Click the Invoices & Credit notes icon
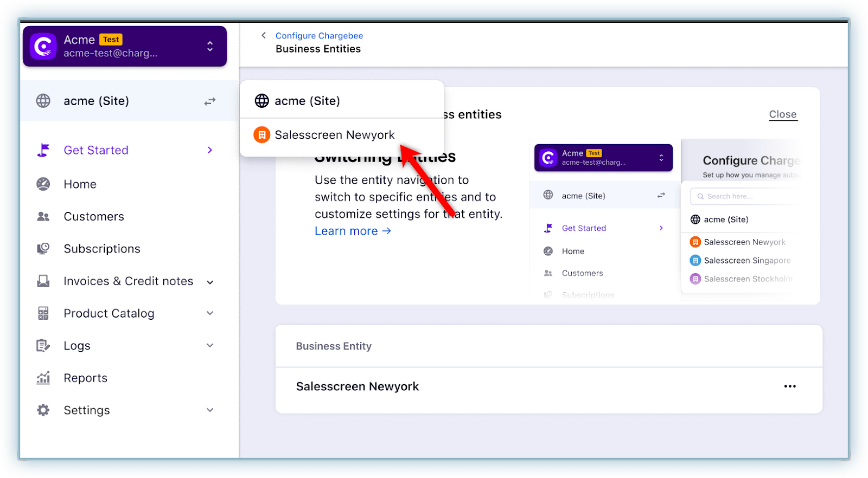868x478 pixels. (43, 281)
